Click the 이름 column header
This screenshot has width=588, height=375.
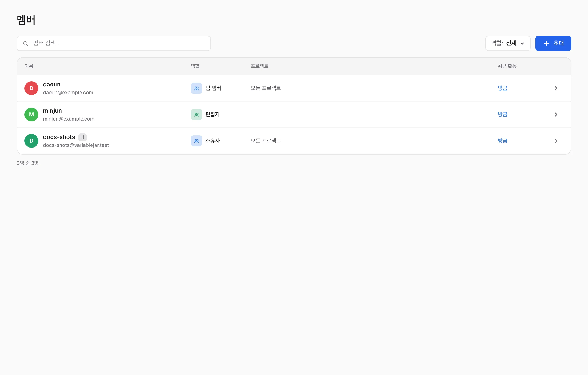click(x=29, y=66)
